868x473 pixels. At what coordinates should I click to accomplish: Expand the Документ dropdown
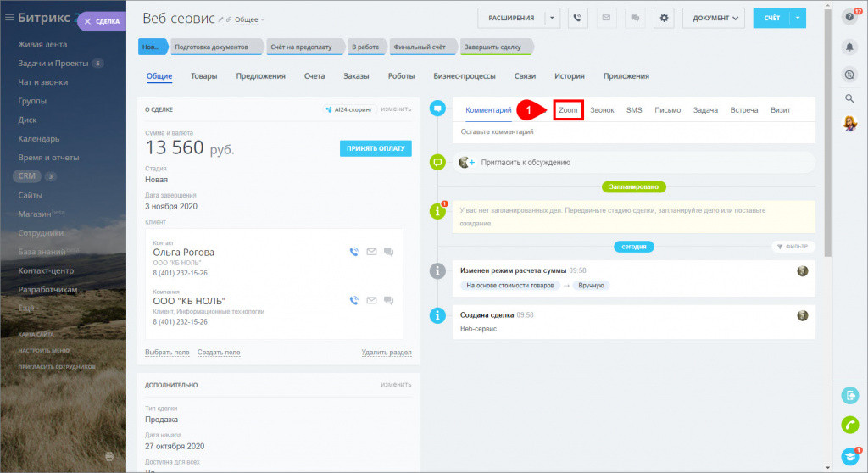pos(713,18)
